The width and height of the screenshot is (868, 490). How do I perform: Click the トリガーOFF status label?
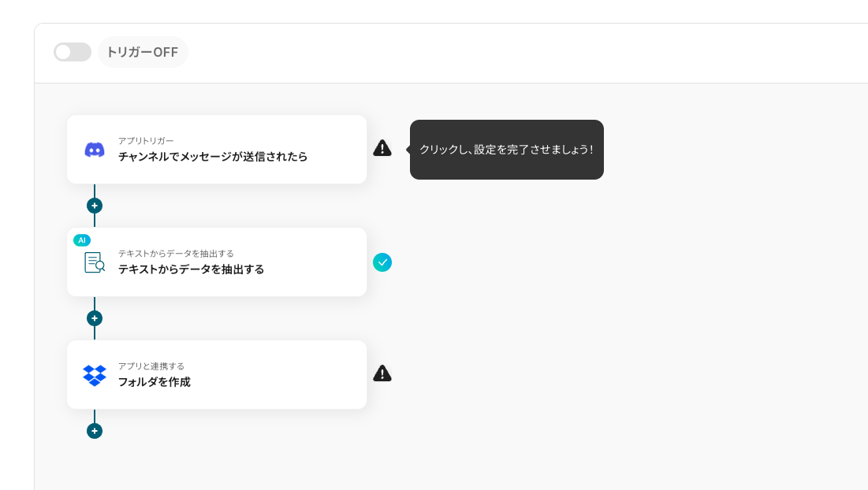pos(142,52)
